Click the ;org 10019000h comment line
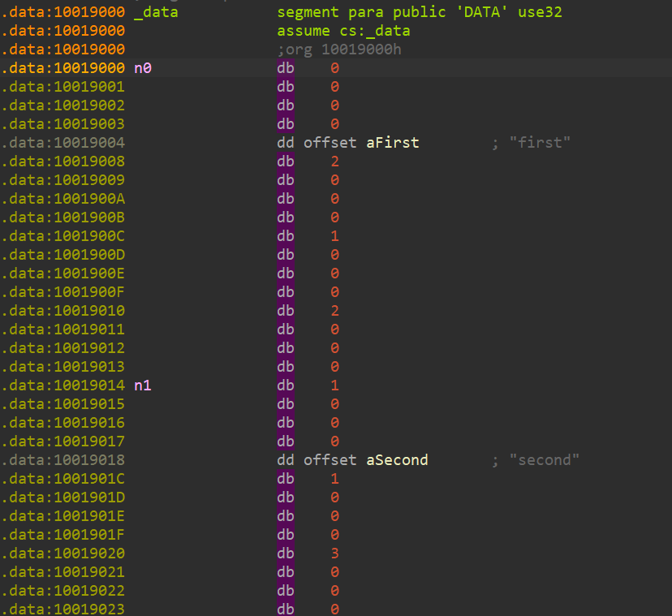This screenshot has height=616, width=672. point(339,50)
